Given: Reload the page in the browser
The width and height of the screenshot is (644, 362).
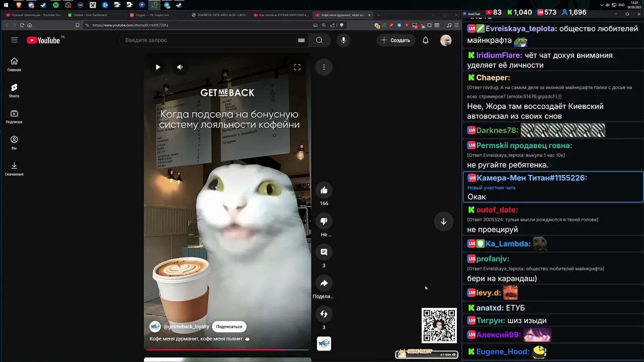Looking at the screenshot, I should coord(22,25).
